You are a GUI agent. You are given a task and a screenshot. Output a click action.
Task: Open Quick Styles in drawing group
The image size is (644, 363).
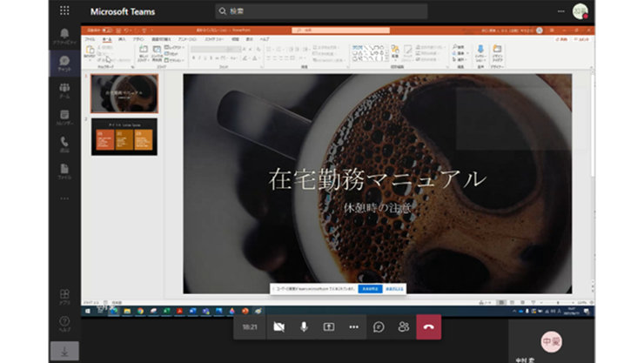click(x=407, y=53)
